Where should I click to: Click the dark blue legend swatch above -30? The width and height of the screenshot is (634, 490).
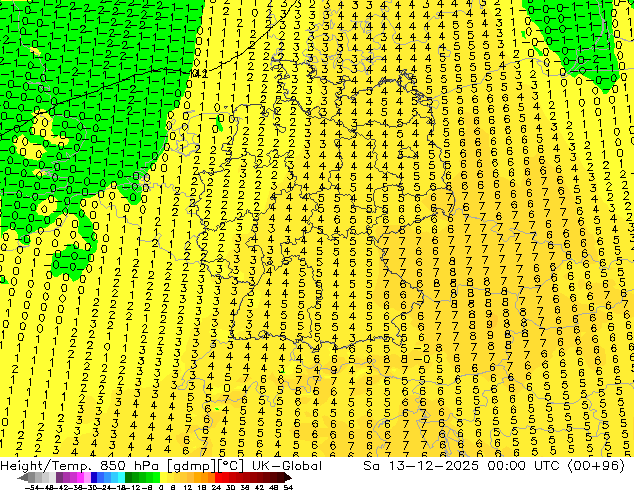coord(94,478)
